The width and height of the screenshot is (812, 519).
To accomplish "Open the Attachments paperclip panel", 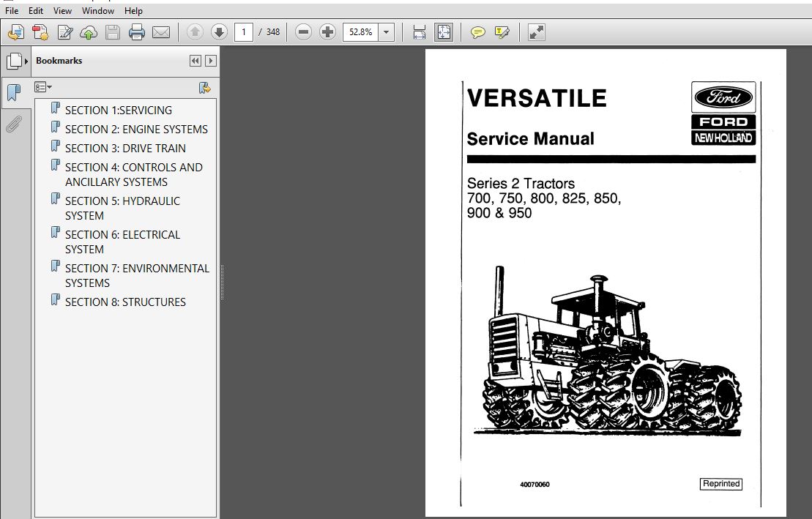I will [14, 124].
